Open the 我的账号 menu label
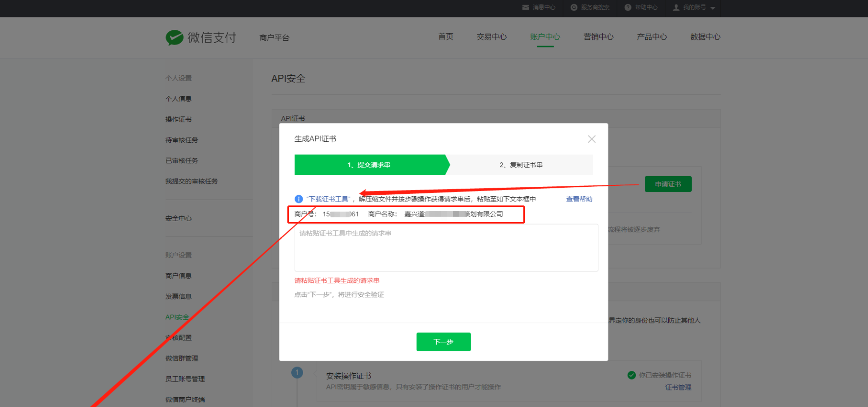 pos(695,7)
